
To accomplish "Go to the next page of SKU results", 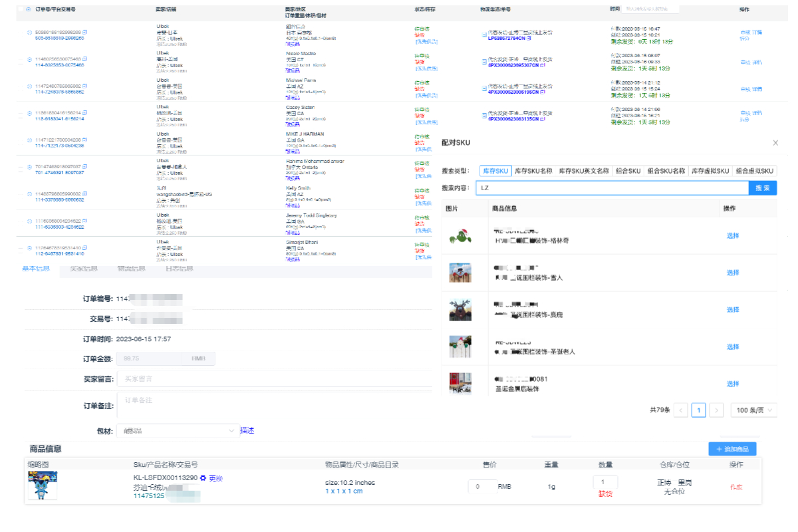I will tap(716, 410).
